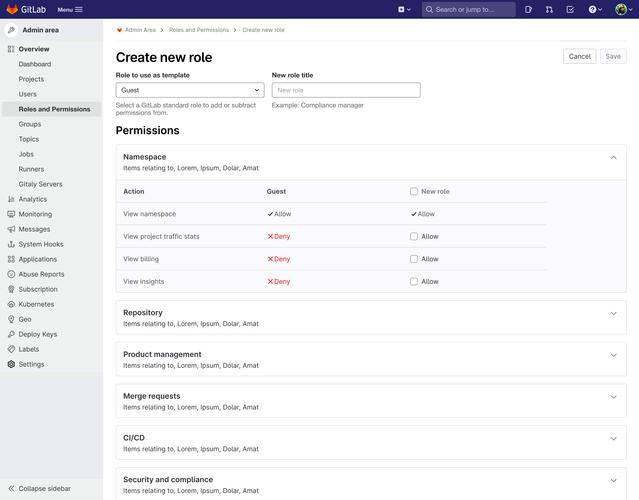Click the breadcrumb GitLab tanuki icon
Screen dimensions: 639x500
[x=119, y=30]
